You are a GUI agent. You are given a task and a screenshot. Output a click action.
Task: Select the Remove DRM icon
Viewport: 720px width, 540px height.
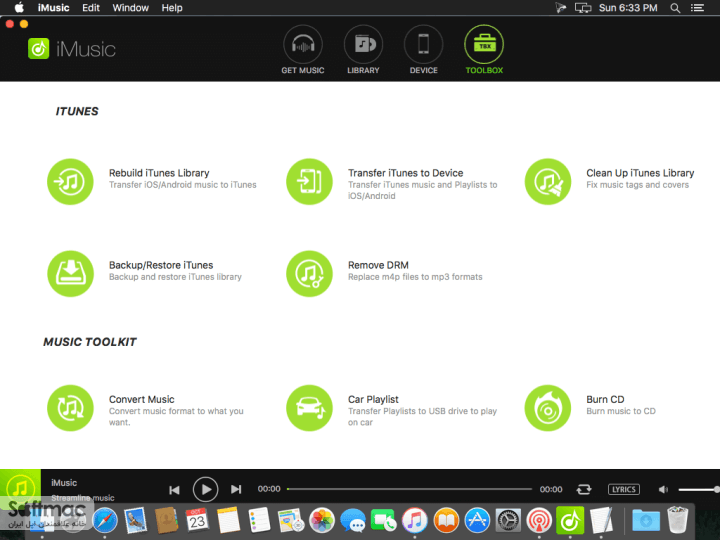click(309, 274)
